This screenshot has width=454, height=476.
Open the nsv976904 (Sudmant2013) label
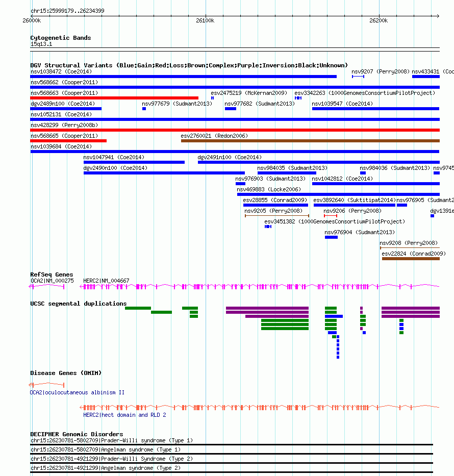(x=360, y=232)
